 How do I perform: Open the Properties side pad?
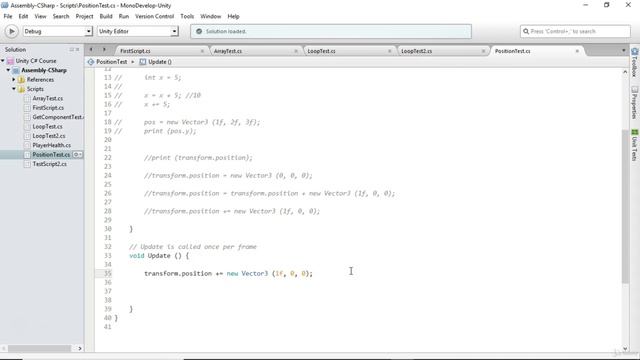point(635,102)
